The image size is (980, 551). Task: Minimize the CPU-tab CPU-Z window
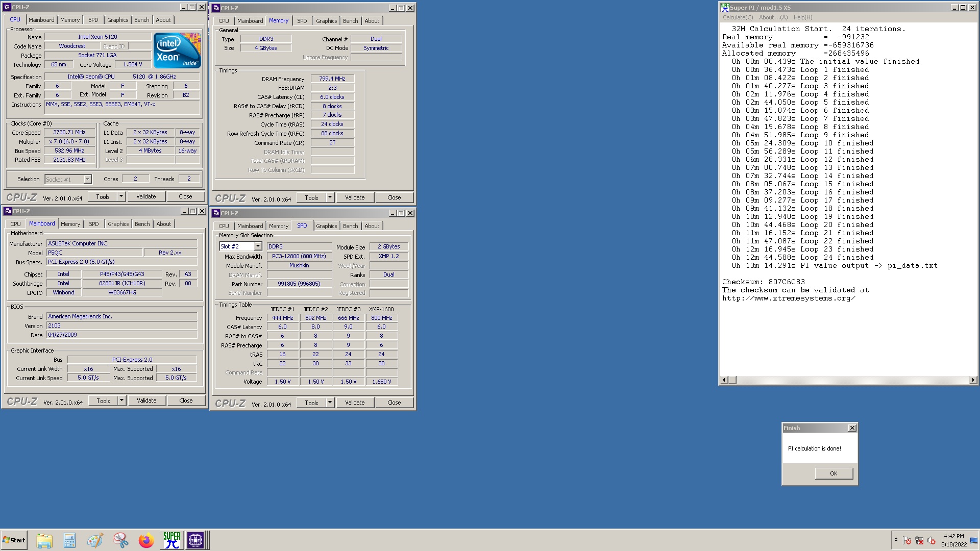click(184, 7)
